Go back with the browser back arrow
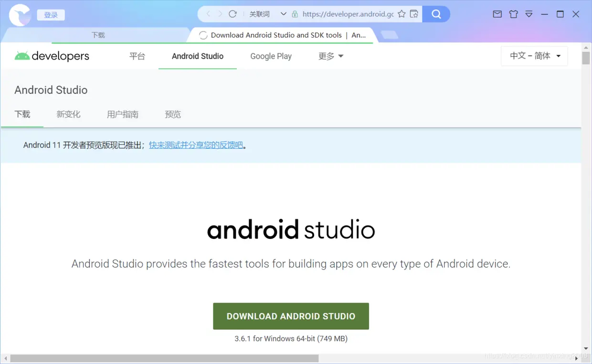The width and height of the screenshot is (592, 364). [208, 14]
